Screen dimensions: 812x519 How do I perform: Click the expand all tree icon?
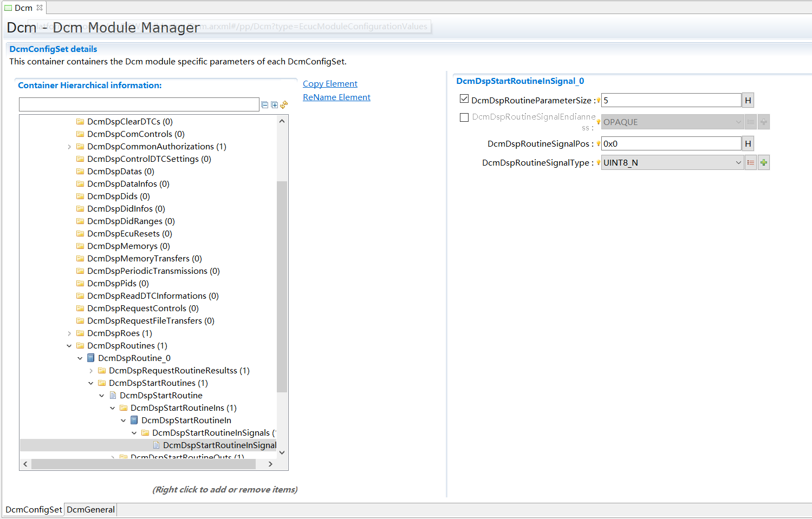(x=275, y=105)
